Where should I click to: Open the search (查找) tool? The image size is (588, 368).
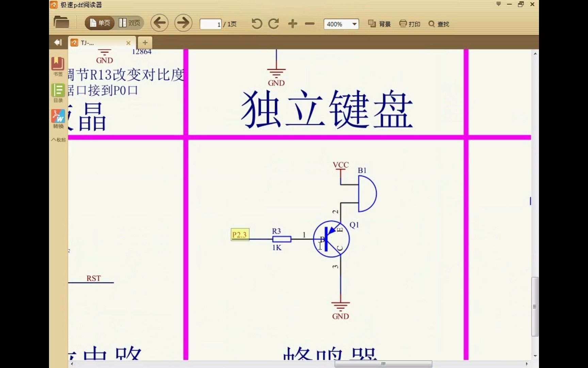(439, 24)
